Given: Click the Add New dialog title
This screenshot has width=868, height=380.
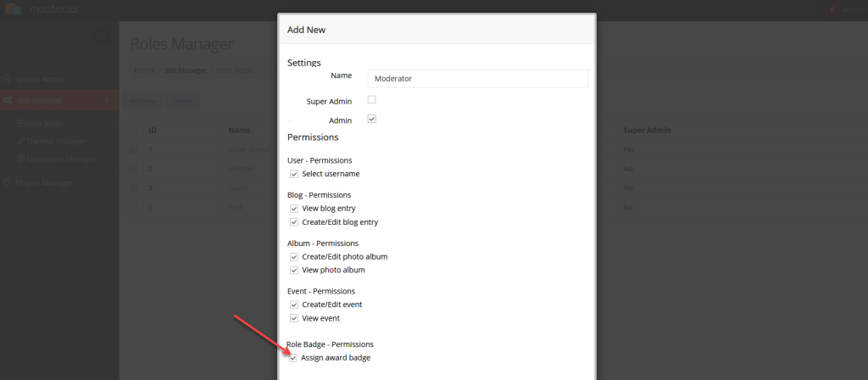Looking at the screenshot, I should pyautogui.click(x=306, y=30).
